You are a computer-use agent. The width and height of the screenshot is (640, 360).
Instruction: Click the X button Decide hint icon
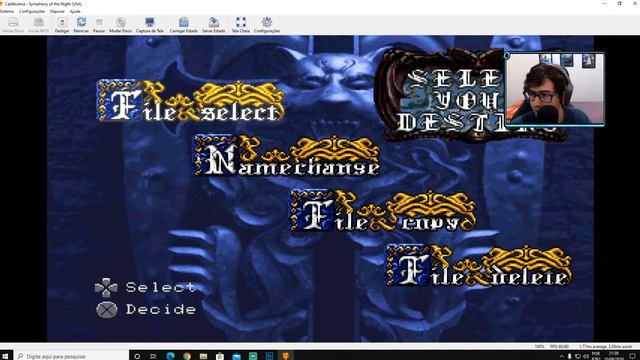point(107,310)
